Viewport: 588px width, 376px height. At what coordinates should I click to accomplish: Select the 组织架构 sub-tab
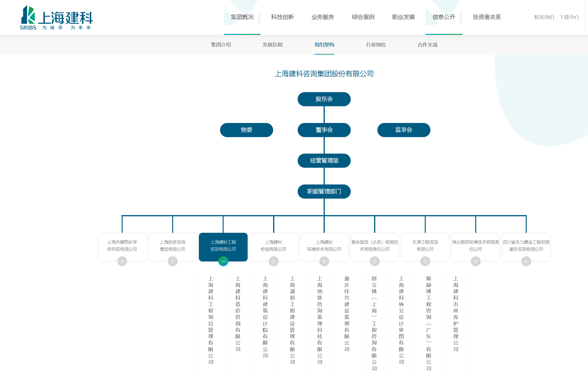324,45
